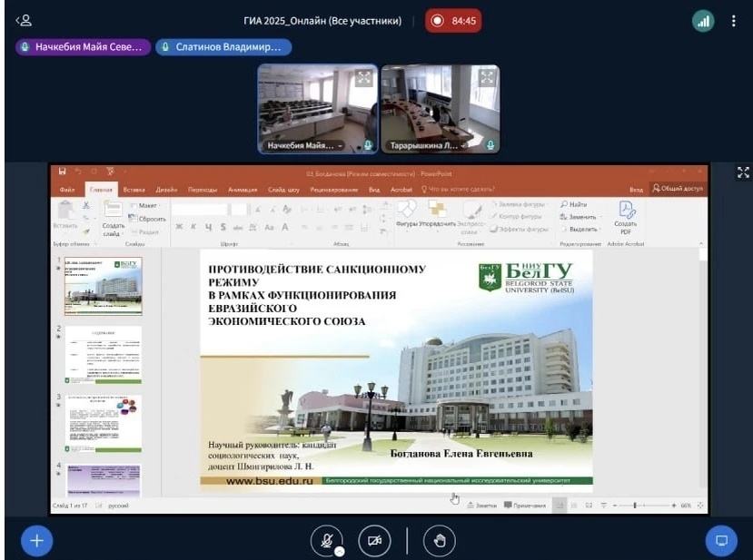The height and width of the screenshot is (560, 753).
Task: Switch to the Переходы ribbon tab
Action: tap(203, 190)
